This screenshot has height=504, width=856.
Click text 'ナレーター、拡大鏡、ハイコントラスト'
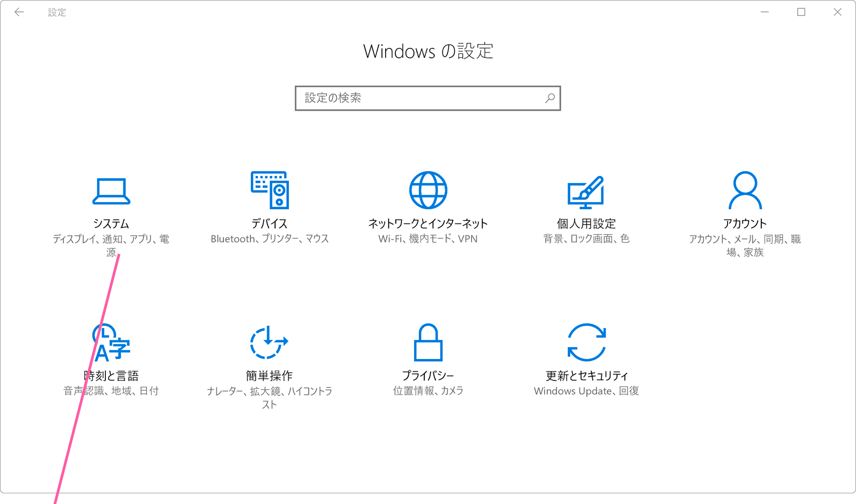point(269,398)
